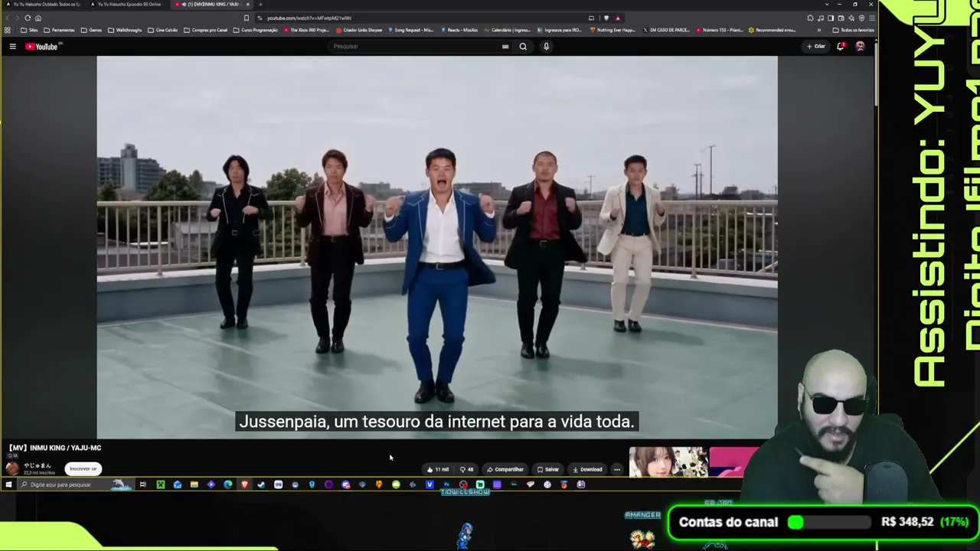Click the Criar create button

(816, 47)
